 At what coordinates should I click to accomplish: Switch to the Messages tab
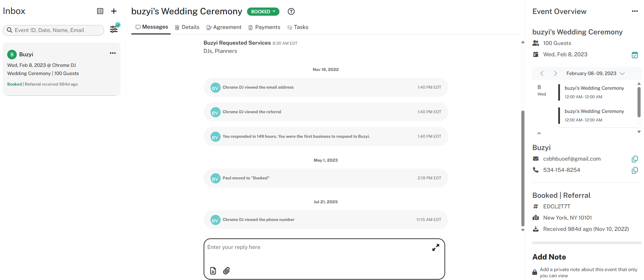coord(151,27)
